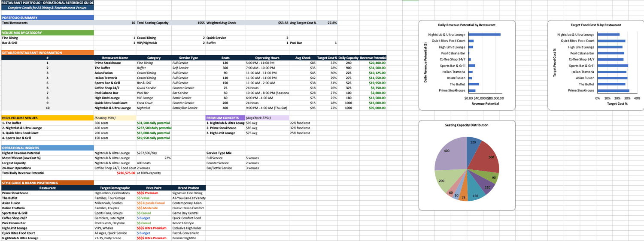Click the $45 avg check for Asian Fusion
This screenshot has height=241, width=644.
(x=303, y=73)
